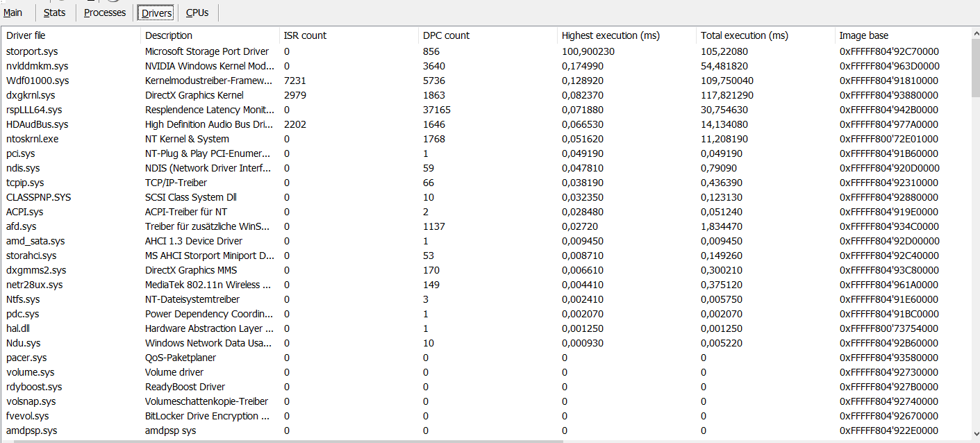The image size is (980, 443).
Task: Sort by DPC count column header
Action: point(488,35)
